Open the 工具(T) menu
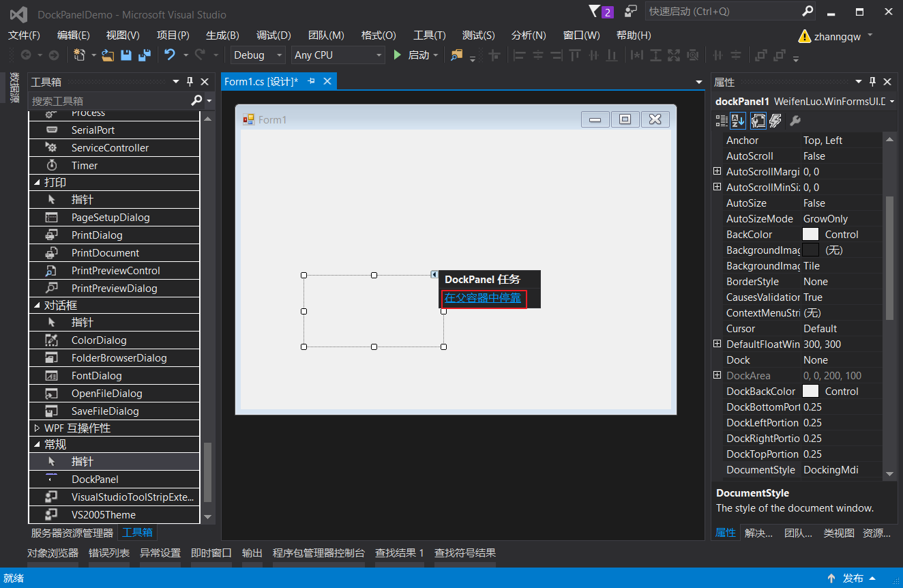903x588 pixels. pyautogui.click(x=430, y=35)
